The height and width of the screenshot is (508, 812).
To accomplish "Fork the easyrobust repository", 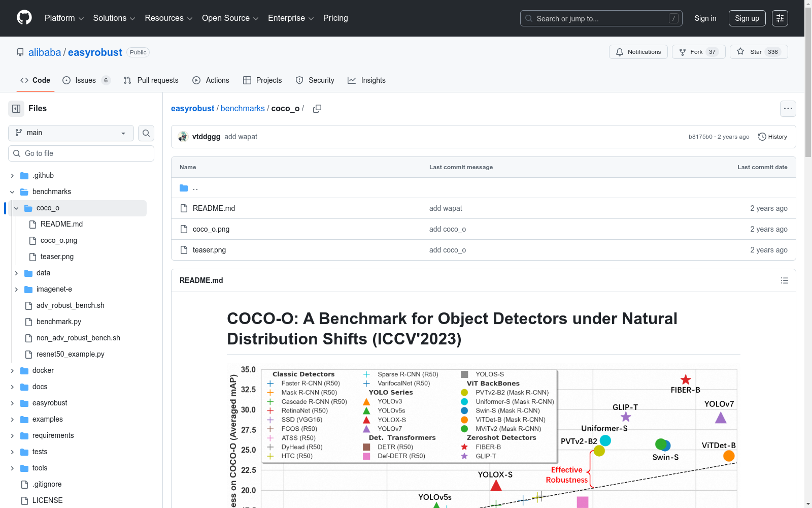I will click(698, 52).
